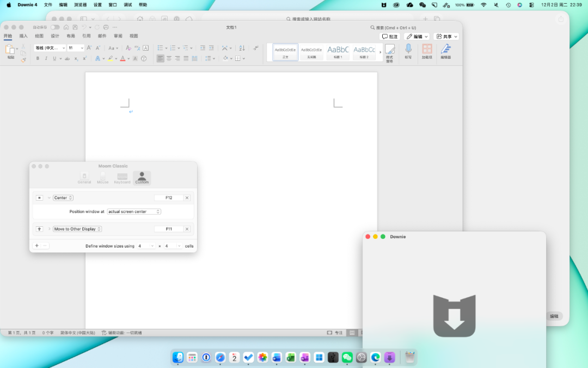This screenshot has width=588, height=368.
Task: Open the Window (窗口) menu in menu bar
Action: pyautogui.click(x=113, y=5)
